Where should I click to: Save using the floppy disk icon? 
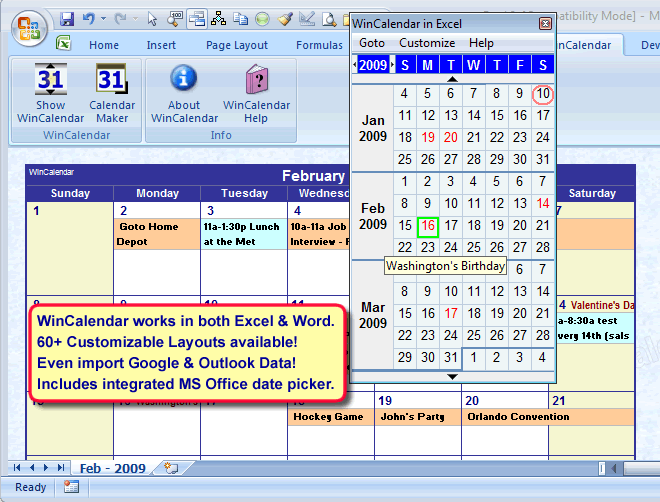pyautogui.click(x=67, y=19)
